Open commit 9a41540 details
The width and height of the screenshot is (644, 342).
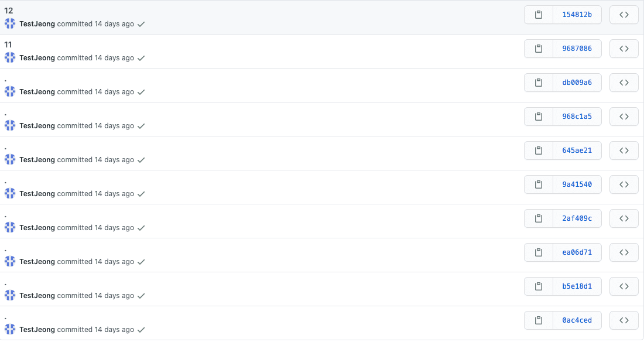577,184
